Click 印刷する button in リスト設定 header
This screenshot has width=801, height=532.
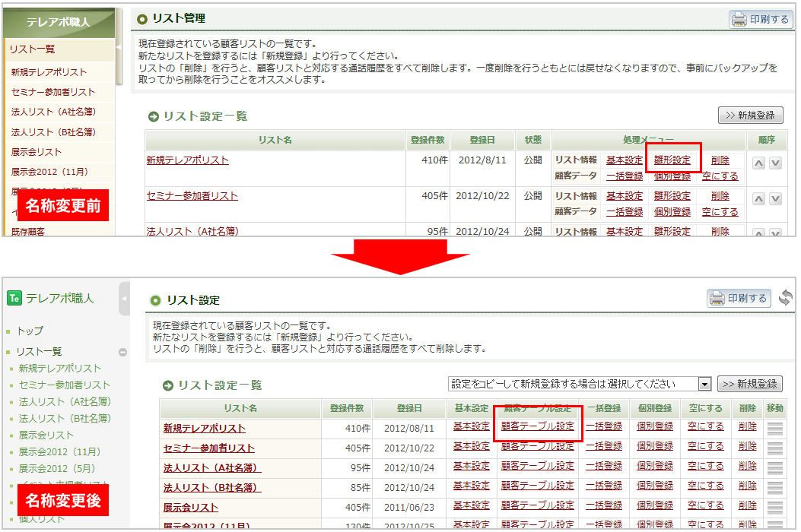click(739, 299)
